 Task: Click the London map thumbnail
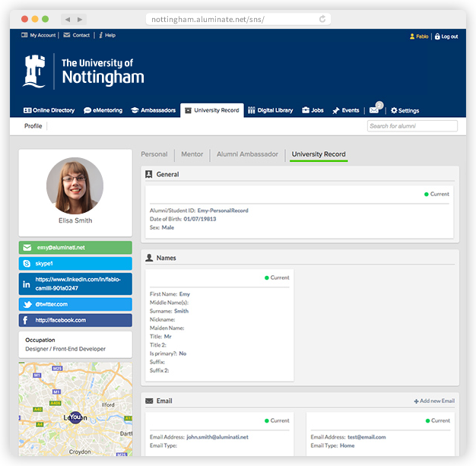click(75, 409)
